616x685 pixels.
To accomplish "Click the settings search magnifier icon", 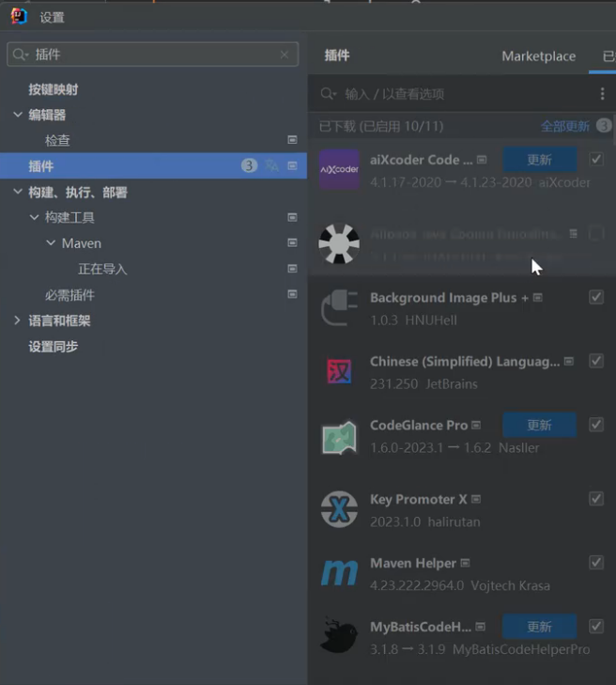I will pos(19,54).
